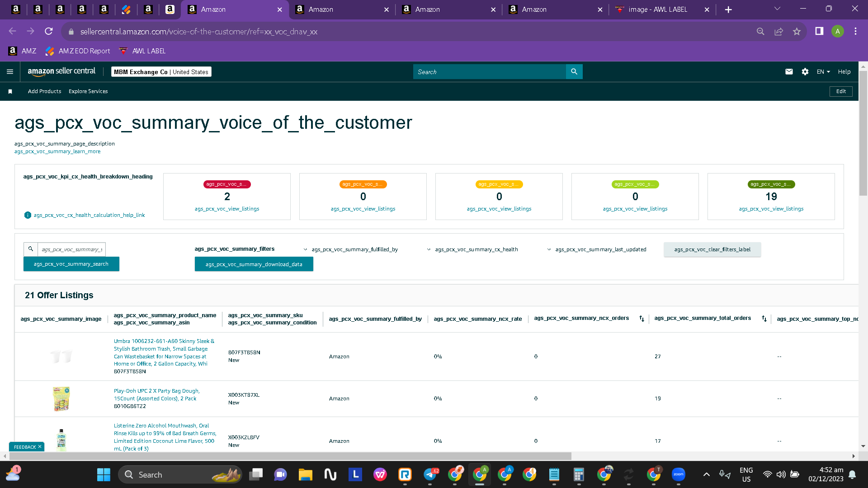Bookmark this page with the star icon
This screenshot has width=868, height=488.
tap(797, 31)
